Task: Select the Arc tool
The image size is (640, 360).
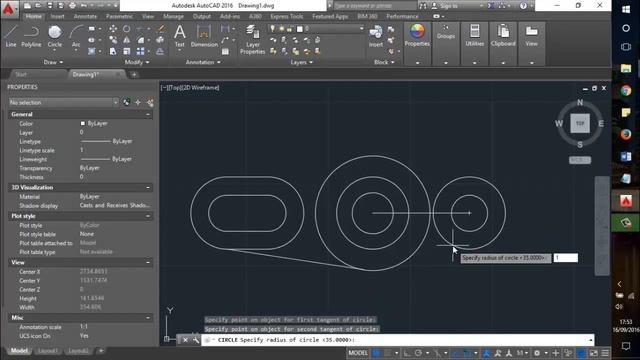Action: point(76,36)
